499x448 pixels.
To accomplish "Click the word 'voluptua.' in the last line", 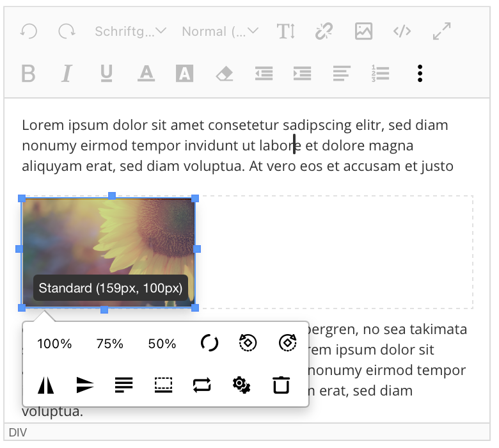I will click(x=52, y=412).
